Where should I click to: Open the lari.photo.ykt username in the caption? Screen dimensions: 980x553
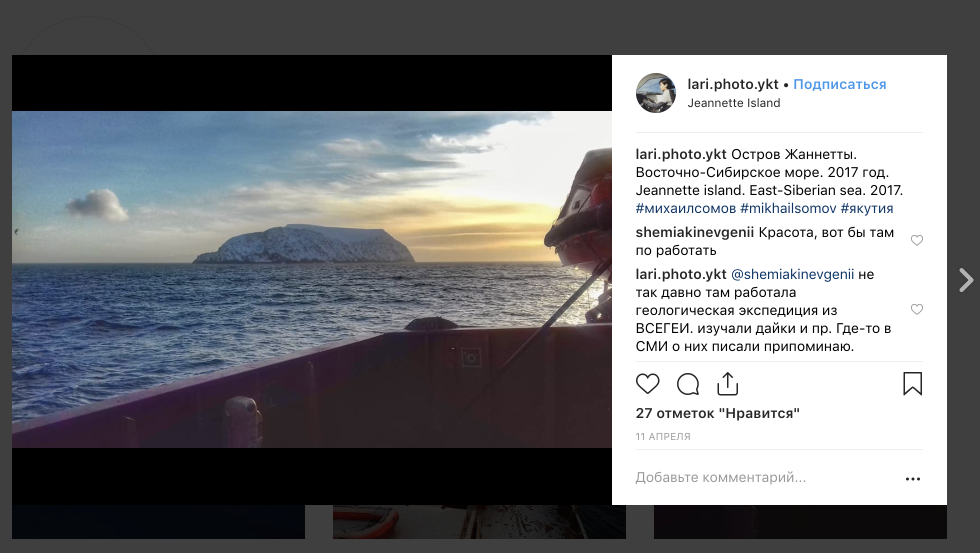[681, 154]
